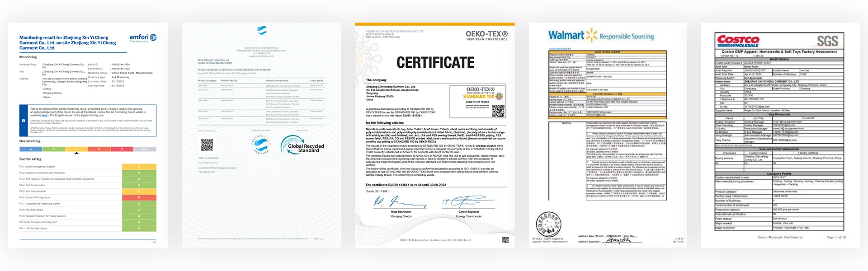Click 'PA 1: Social Management System' row
This screenshot has width=868, height=271.
[88, 167]
